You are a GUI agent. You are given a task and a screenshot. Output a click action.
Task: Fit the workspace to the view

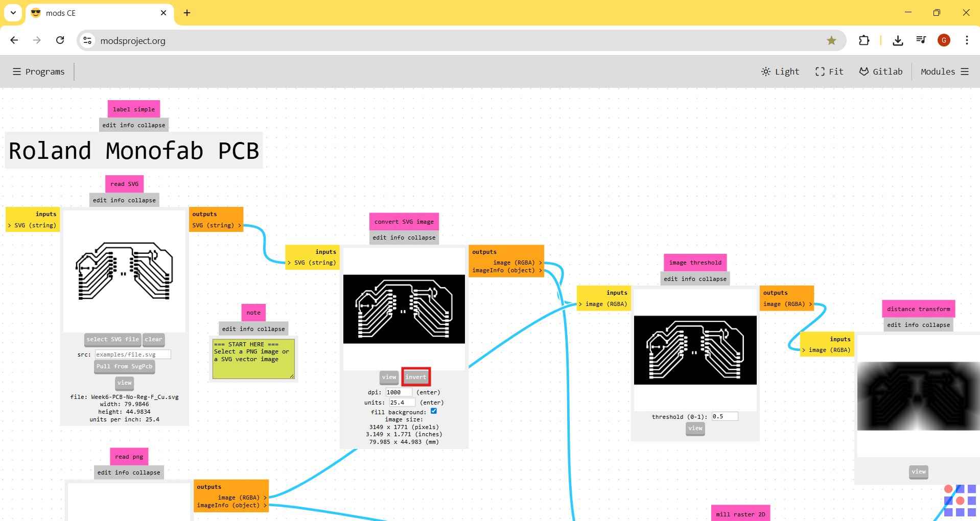click(829, 72)
